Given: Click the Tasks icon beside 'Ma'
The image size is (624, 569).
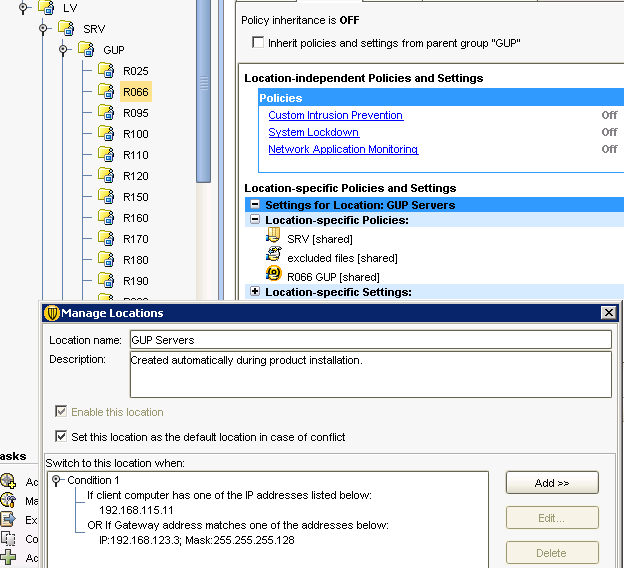Looking at the screenshot, I should click(x=8, y=500).
